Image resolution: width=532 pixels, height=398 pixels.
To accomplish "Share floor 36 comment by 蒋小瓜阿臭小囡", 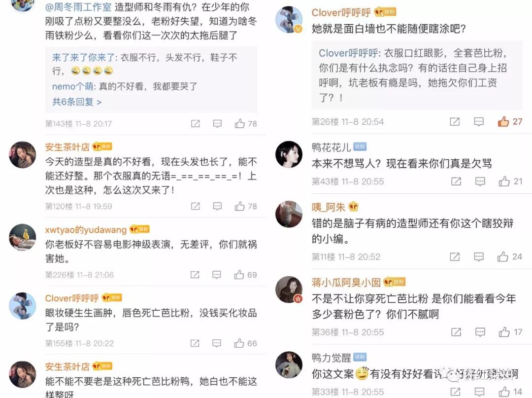I will [456, 332].
